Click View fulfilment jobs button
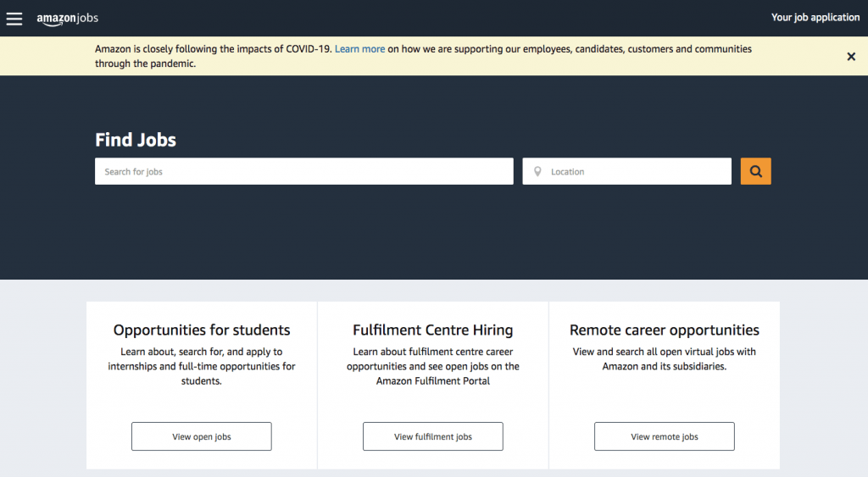 433,436
